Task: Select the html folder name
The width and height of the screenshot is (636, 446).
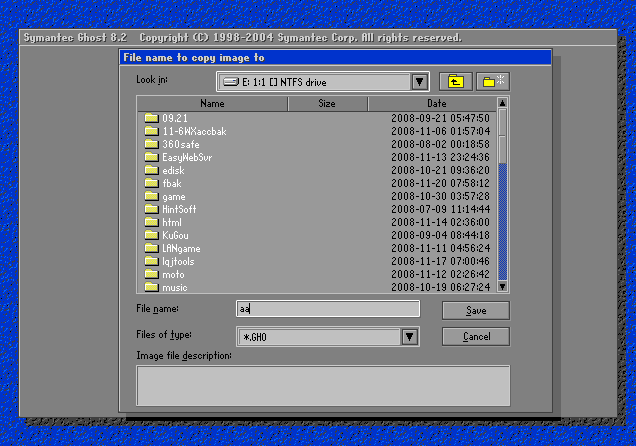Action: point(172,223)
